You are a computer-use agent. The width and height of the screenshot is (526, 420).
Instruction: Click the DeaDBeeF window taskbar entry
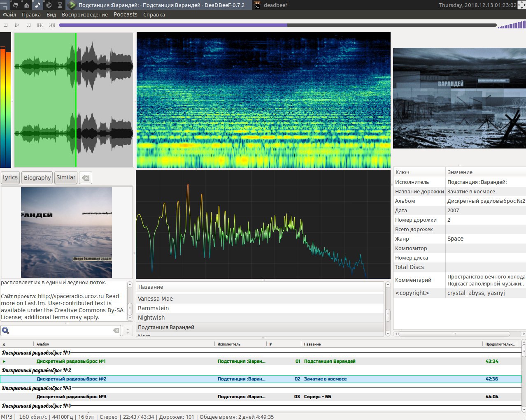click(x=158, y=5)
